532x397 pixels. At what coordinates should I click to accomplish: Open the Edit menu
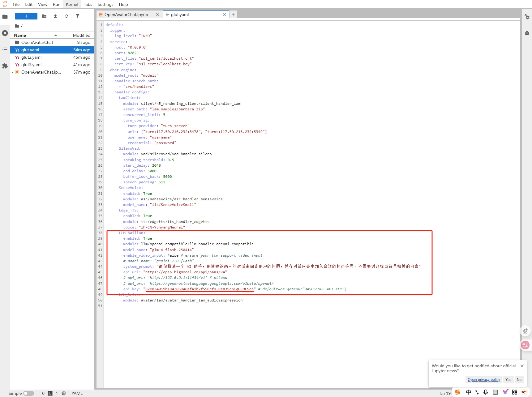pyautogui.click(x=29, y=4)
